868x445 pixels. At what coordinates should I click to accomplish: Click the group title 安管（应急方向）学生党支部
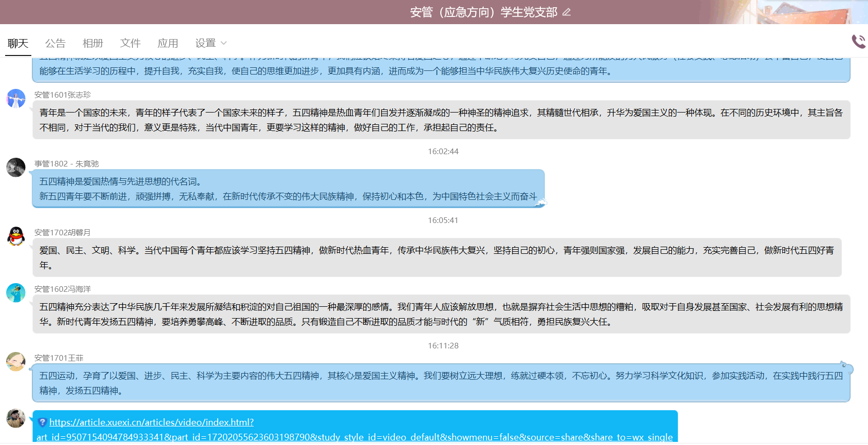click(x=483, y=12)
